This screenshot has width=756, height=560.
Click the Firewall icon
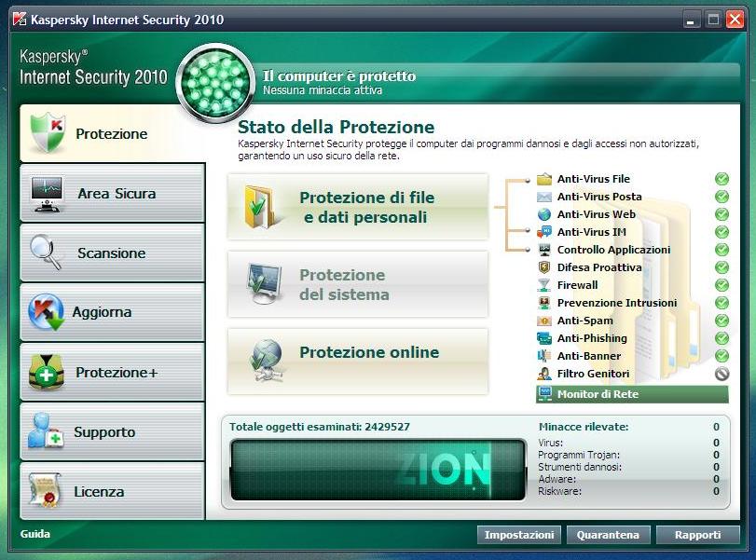[x=543, y=285]
